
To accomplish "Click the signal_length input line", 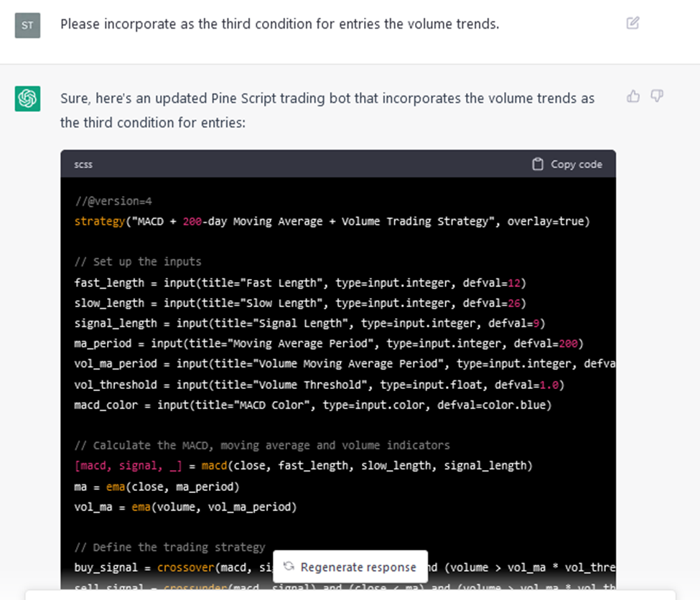I will [x=310, y=323].
